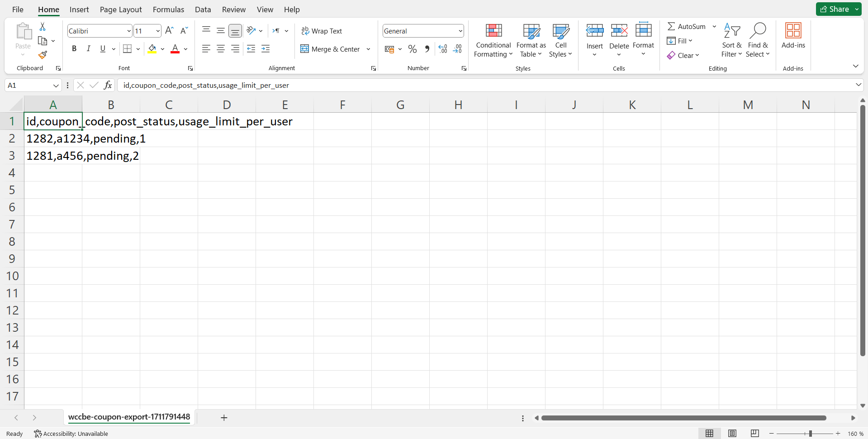Click the Conditional Formatting icon
Viewport: 868px width, 439px height.
tap(493, 31)
